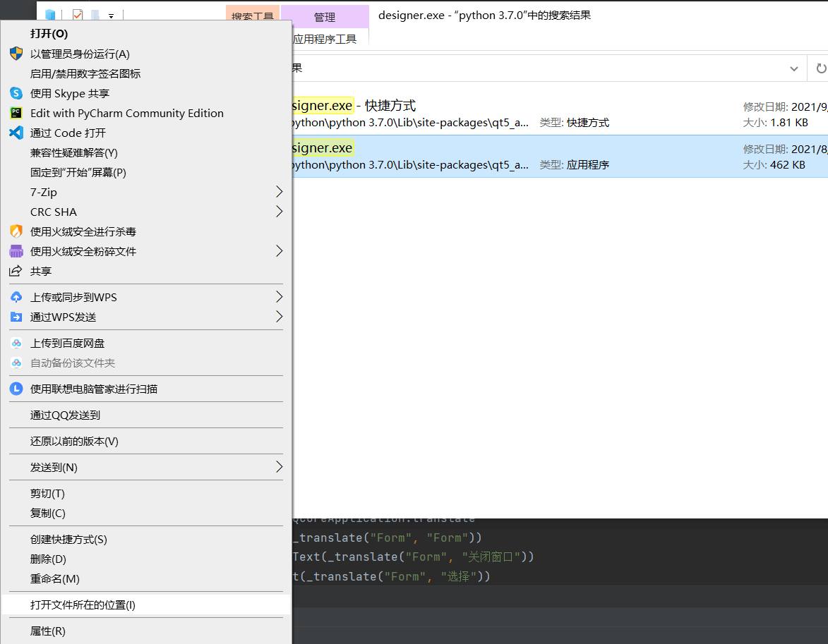
Task: Choose 固定到"开始"屏幕(P)
Action: (147, 173)
